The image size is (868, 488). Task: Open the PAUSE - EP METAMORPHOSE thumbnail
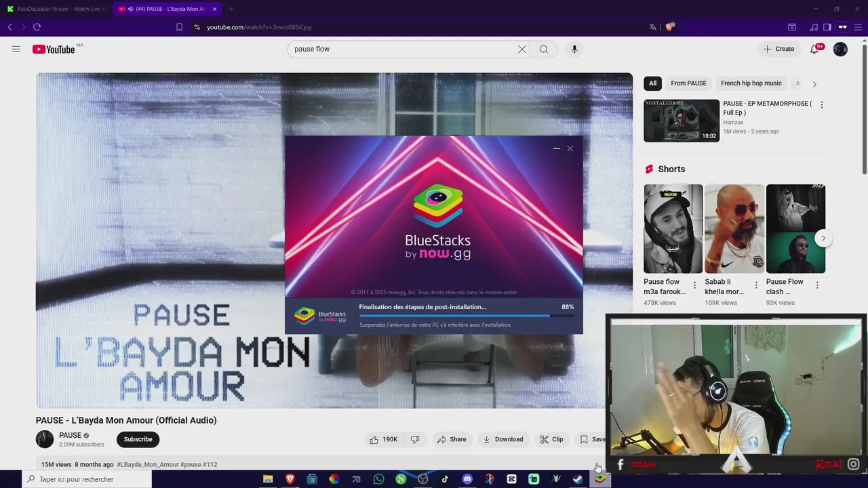point(682,121)
